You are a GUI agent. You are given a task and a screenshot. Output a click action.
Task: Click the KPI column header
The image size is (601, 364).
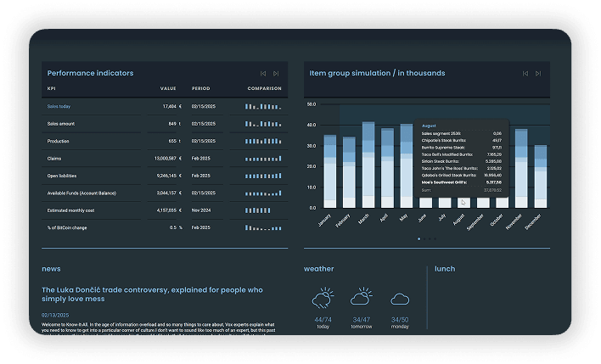52,88
